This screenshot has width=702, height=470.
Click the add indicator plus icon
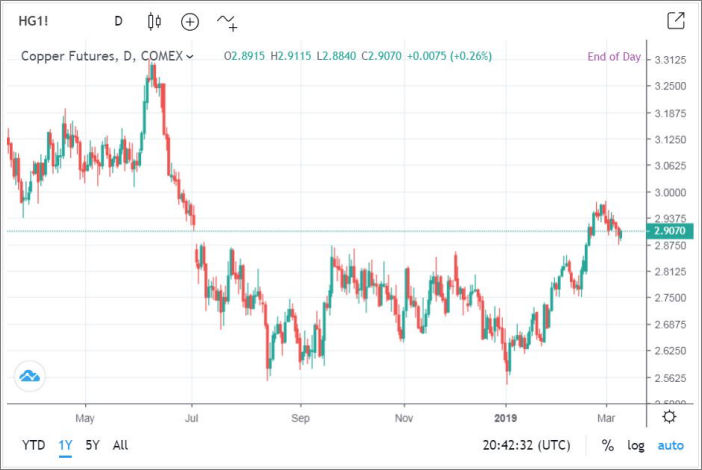click(190, 21)
